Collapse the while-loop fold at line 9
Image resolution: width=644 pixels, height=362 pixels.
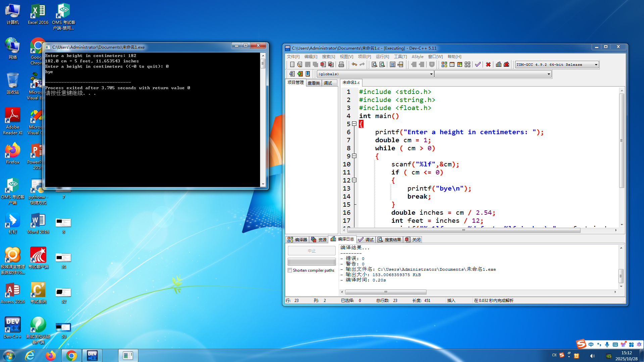point(354,156)
